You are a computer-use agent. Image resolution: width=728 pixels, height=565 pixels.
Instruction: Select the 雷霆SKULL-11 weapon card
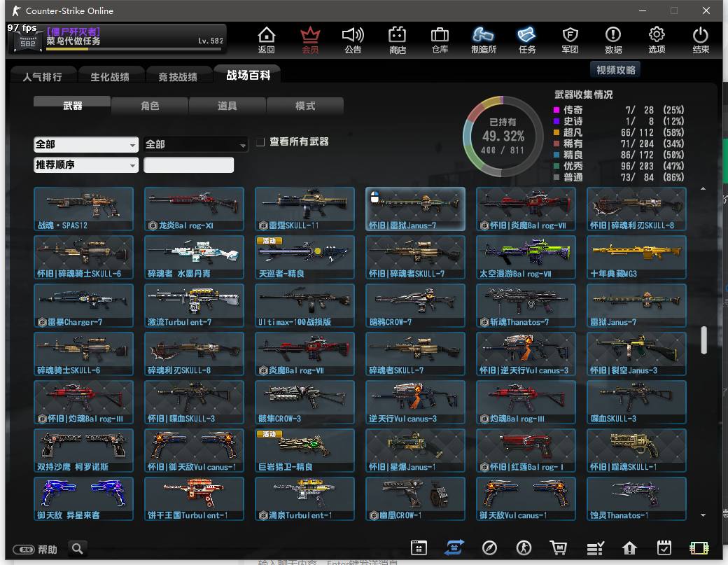click(304, 209)
